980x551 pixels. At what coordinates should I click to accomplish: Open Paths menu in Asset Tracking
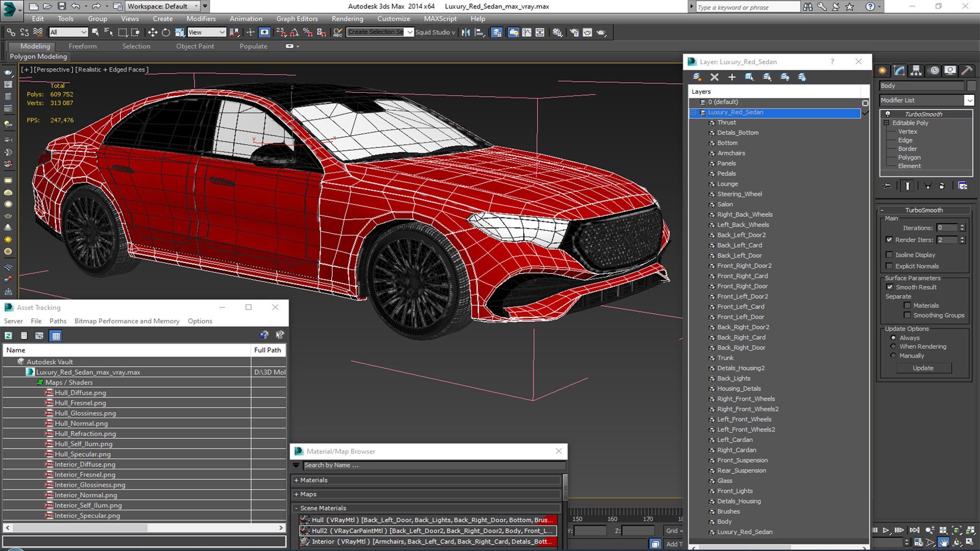pos(58,321)
